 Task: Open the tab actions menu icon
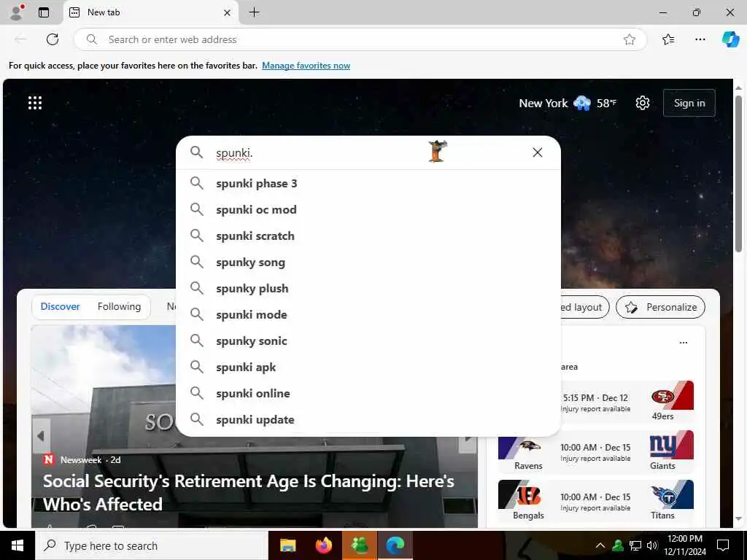click(x=43, y=12)
